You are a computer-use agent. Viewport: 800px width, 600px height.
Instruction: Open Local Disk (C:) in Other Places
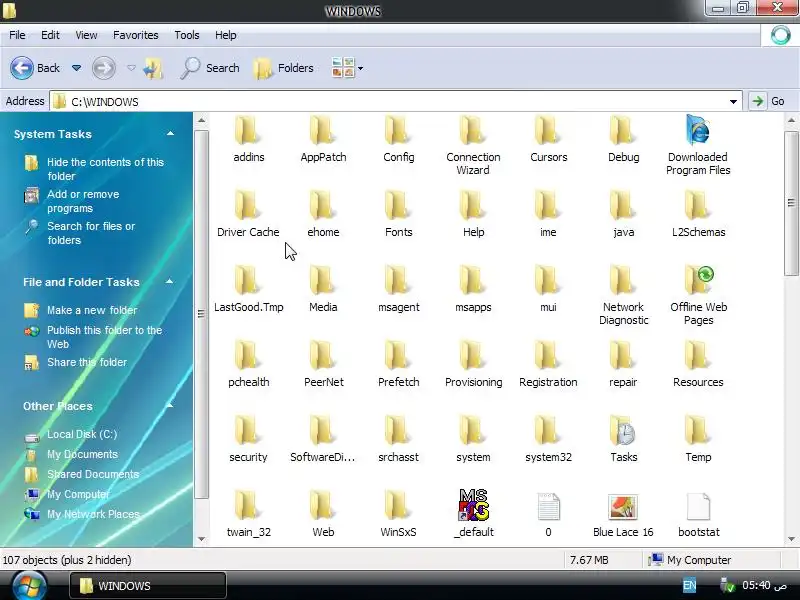click(82, 434)
